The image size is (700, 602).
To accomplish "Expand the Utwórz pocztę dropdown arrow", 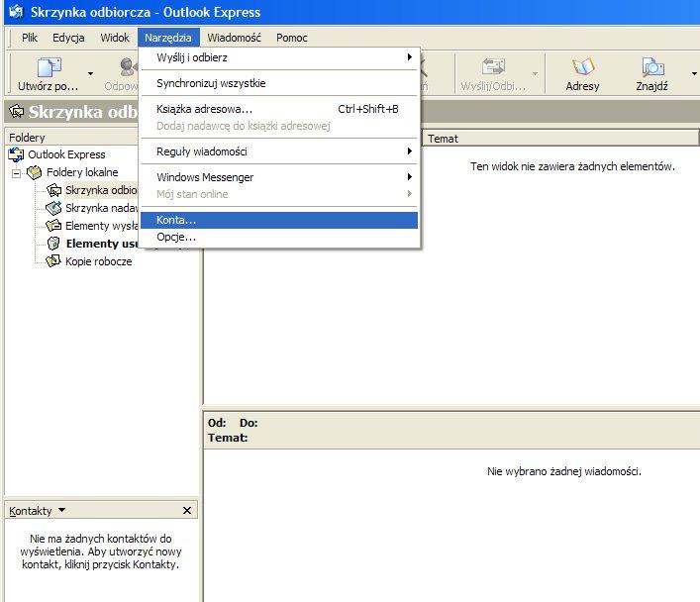I will (90, 73).
